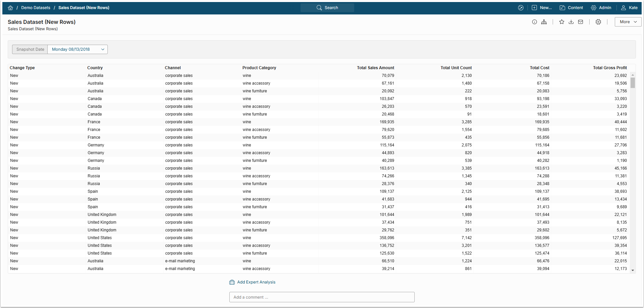The image size is (644, 308).
Task: Open the Content menu
Action: tap(571, 8)
